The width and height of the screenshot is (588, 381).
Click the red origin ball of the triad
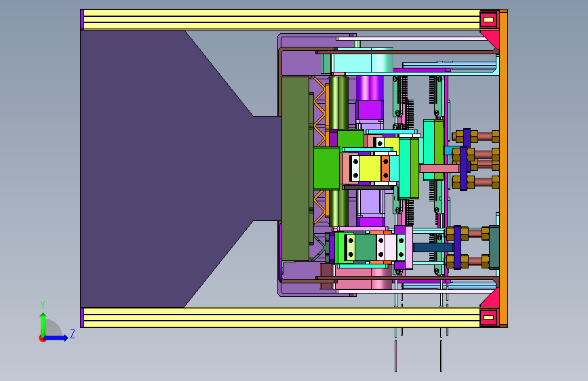(x=42, y=338)
